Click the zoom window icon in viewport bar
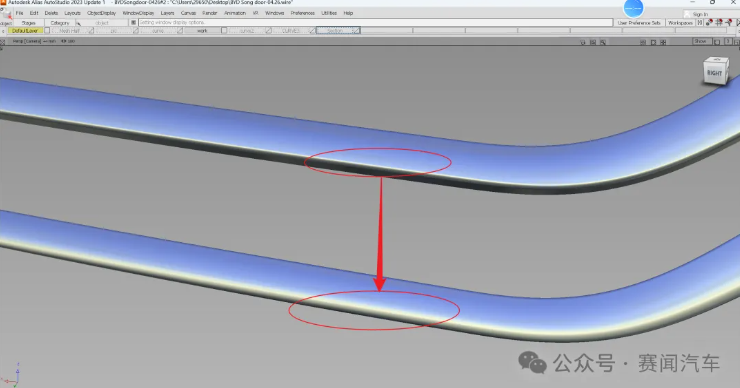 coord(603,42)
